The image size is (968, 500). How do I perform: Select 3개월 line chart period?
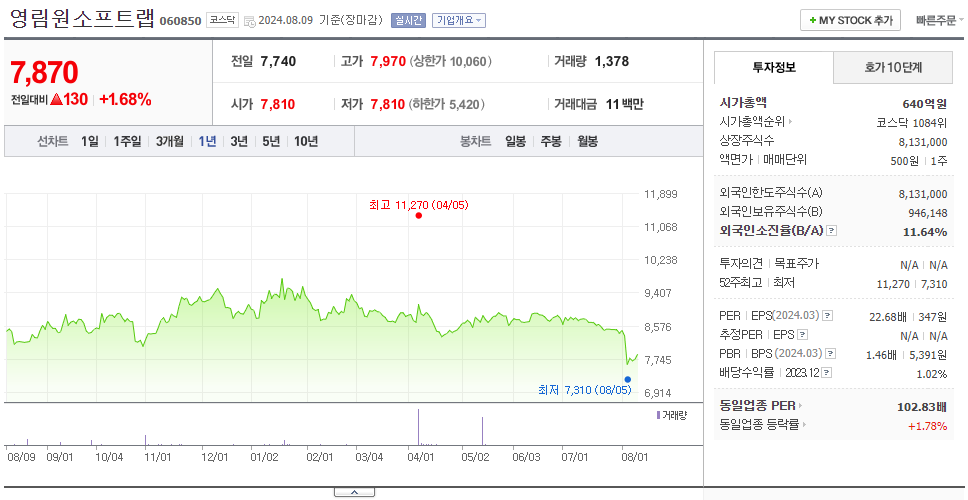click(170, 141)
